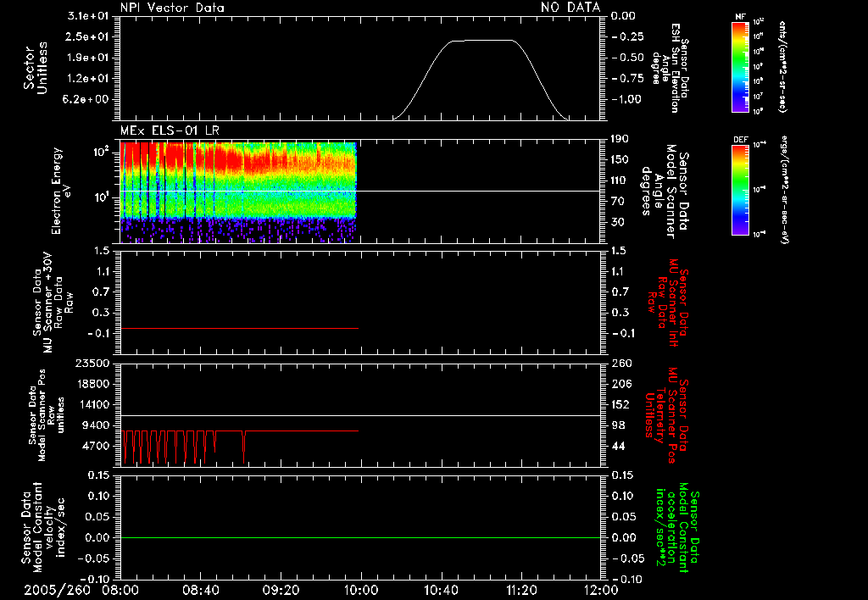The image size is (868, 600).
Task: Click the red MU Scanner +30V flat line
Action: [239, 329]
